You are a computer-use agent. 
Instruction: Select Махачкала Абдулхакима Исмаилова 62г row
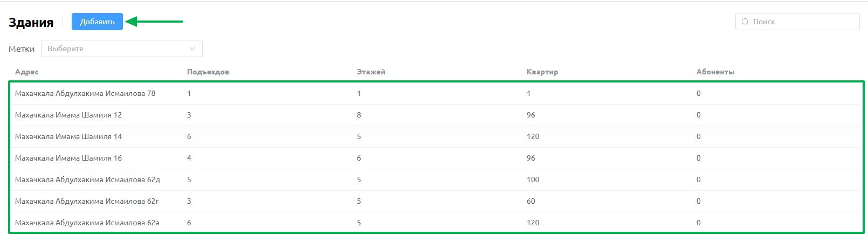(436, 201)
